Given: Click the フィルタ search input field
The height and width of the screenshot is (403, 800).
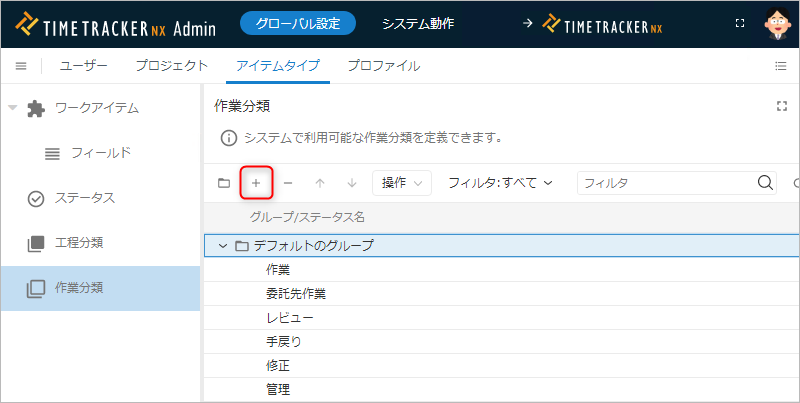Looking at the screenshot, I should pyautogui.click(x=665, y=183).
